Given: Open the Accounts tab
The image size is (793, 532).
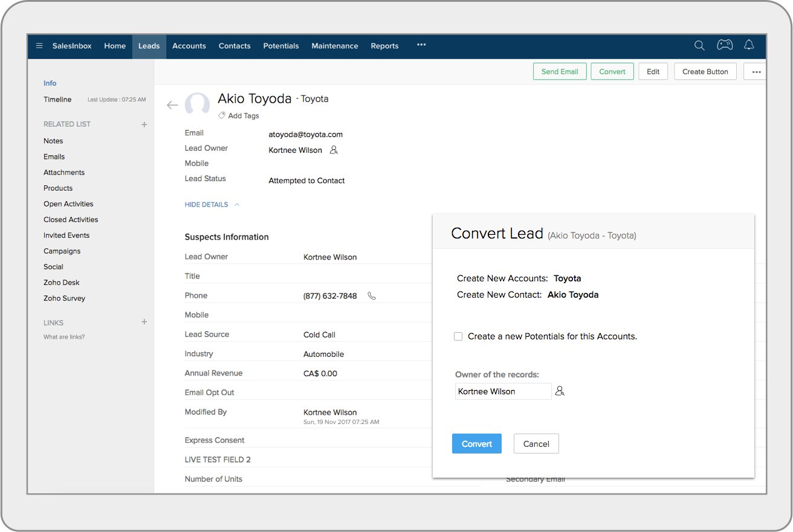Looking at the screenshot, I should 189,46.
